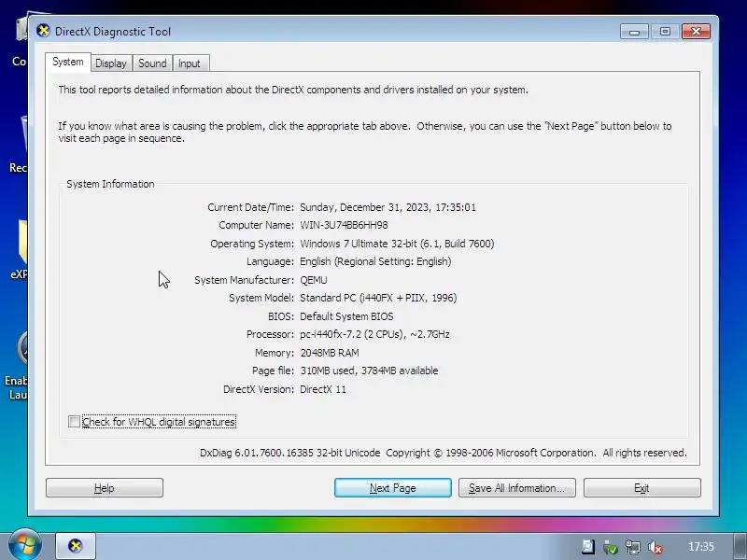Screen dimensions: 747x560
Task: Click the 'Page file:' label
Action: [273, 371]
